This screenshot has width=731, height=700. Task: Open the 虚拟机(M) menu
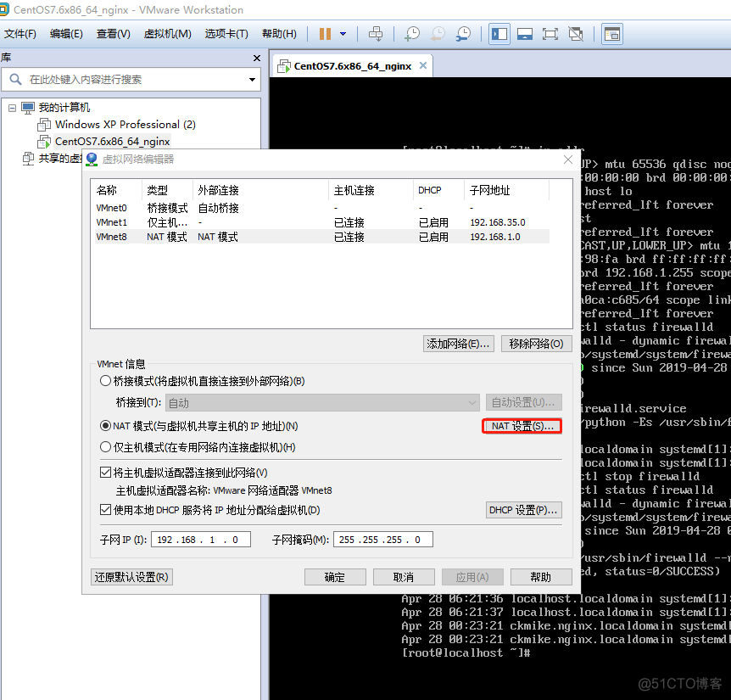pyautogui.click(x=167, y=34)
